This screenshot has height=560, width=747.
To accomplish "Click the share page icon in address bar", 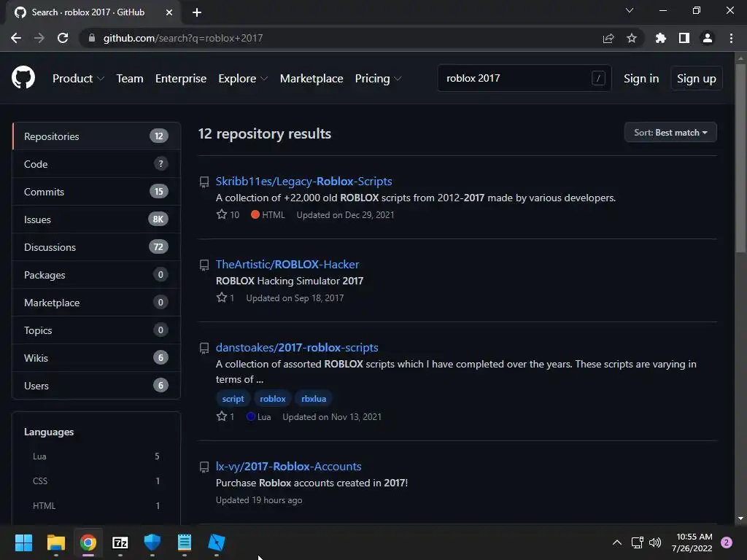I will point(608,38).
